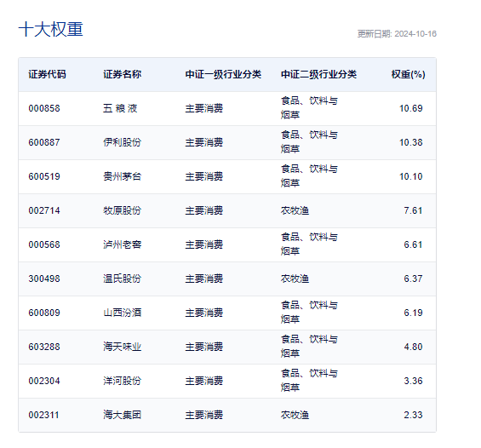
Task: Click weight value 6.19
Action: [x=413, y=313]
